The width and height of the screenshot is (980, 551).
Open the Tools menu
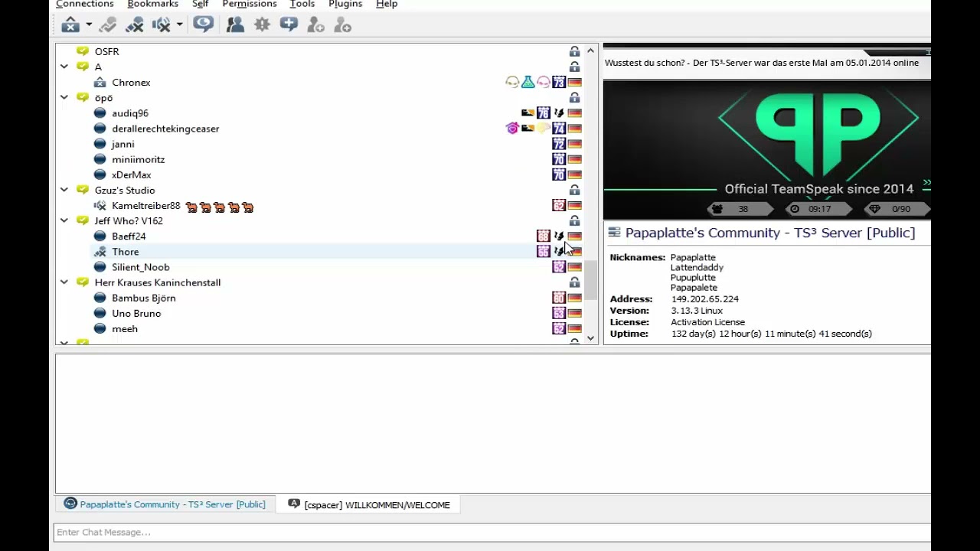click(302, 4)
